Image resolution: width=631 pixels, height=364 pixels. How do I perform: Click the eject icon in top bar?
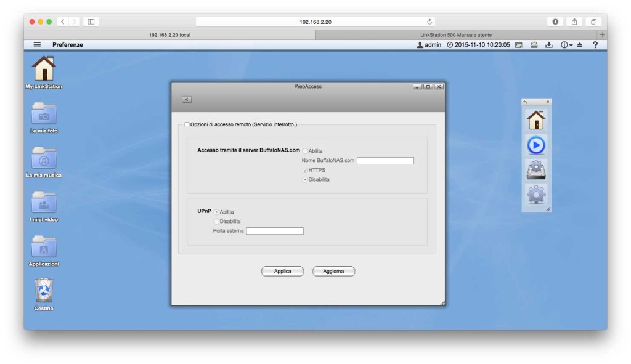click(x=580, y=45)
